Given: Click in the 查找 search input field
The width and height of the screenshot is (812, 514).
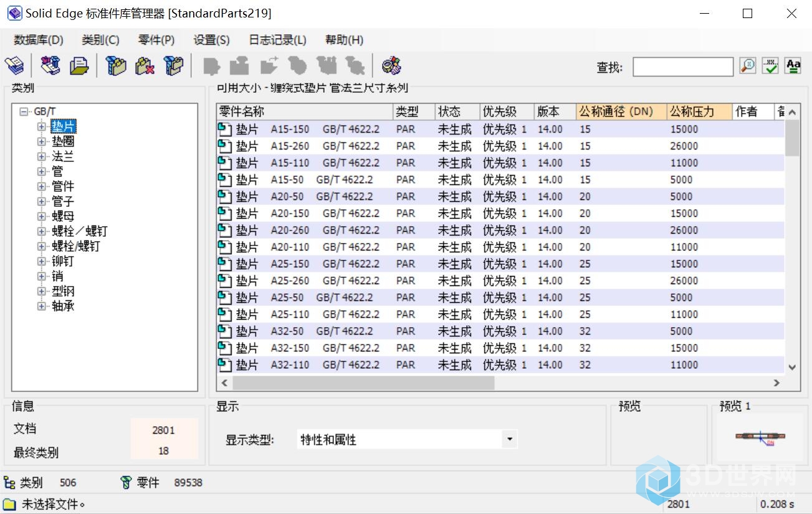Looking at the screenshot, I should click(x=683, y=67).
